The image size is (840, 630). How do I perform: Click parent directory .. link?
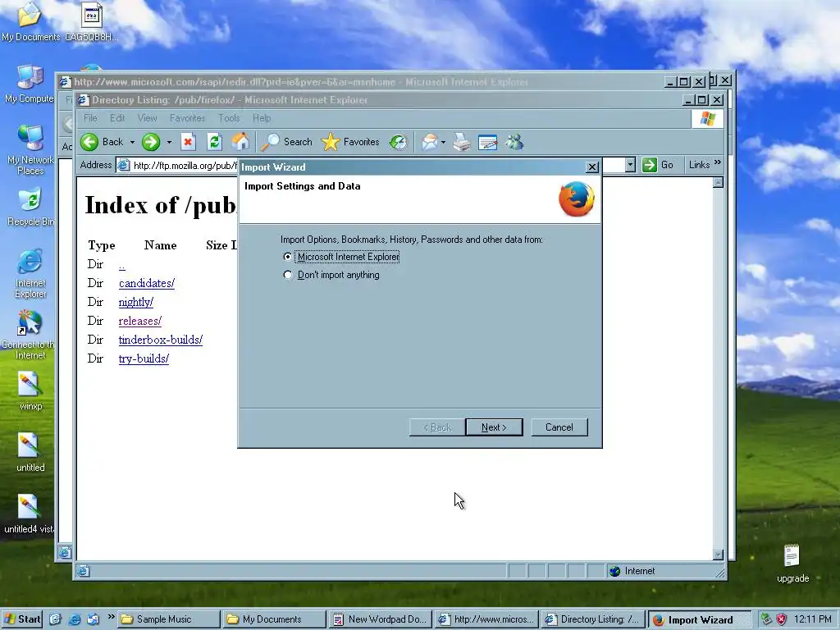click(x=122, y=265)
